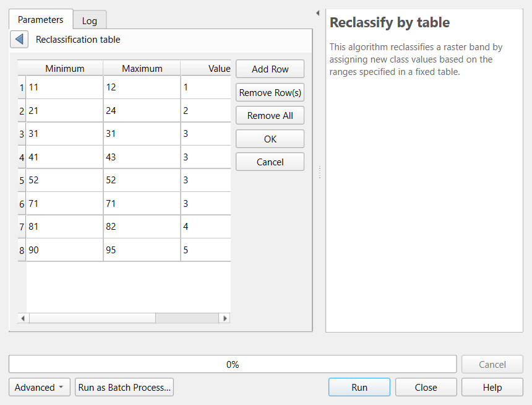
Task: Click the Maximum cell in row 5
Action: 142,180
